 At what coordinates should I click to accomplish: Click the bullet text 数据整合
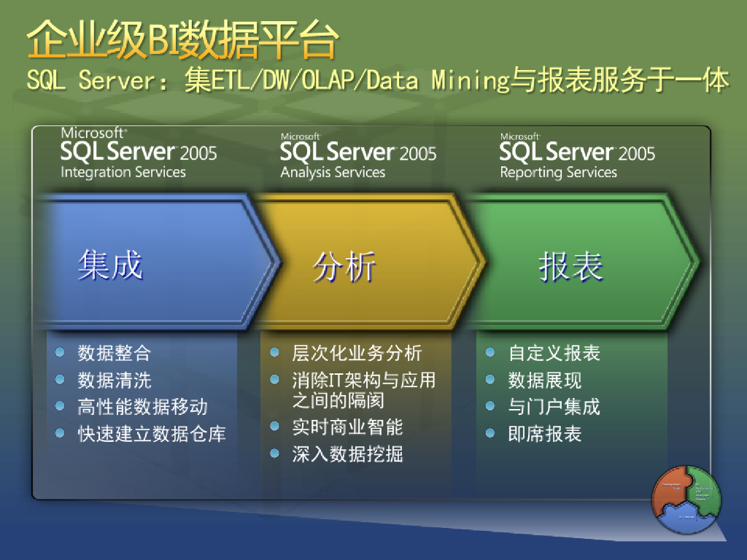coord(115,353)
